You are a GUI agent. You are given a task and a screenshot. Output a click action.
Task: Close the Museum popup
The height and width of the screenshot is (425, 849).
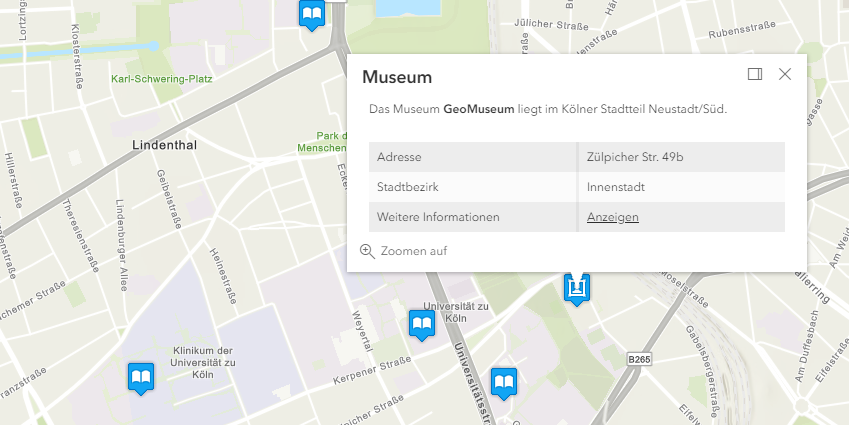coord(785,74)
